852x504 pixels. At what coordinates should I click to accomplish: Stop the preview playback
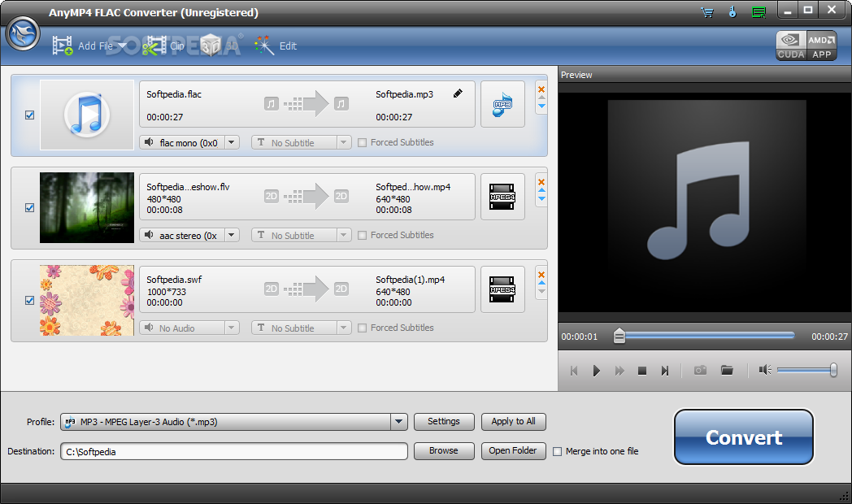pyautogui.click(x=642, y=371)
